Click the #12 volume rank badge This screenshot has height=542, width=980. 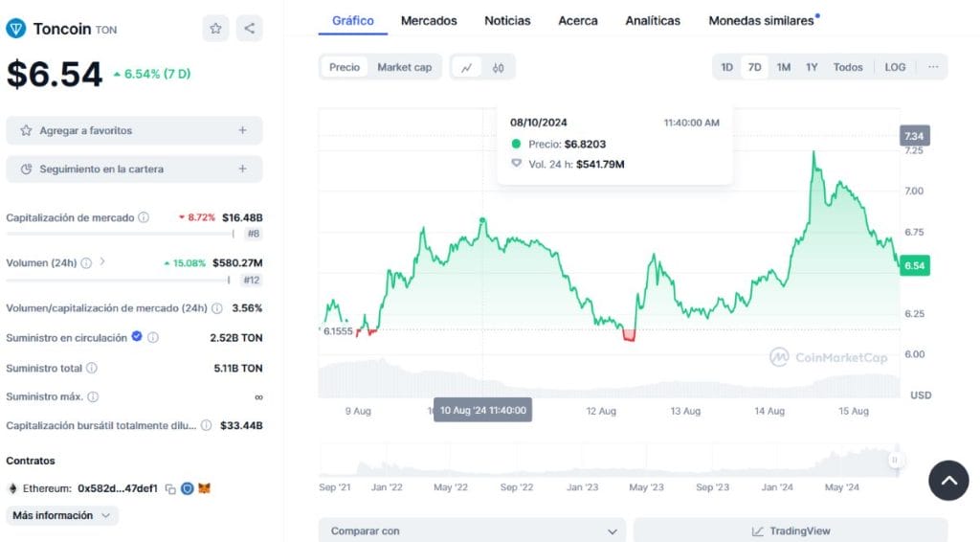pos(252,280)
